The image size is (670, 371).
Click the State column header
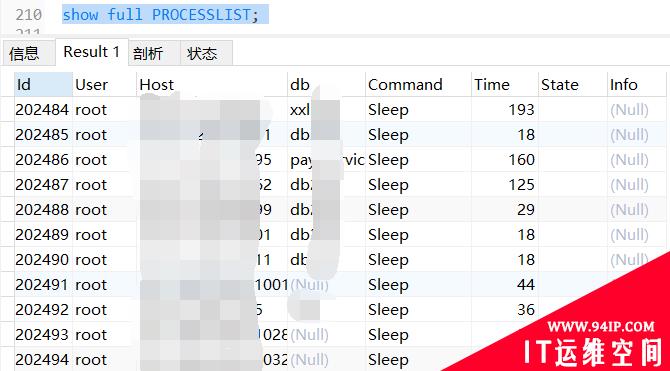[573, 85]
